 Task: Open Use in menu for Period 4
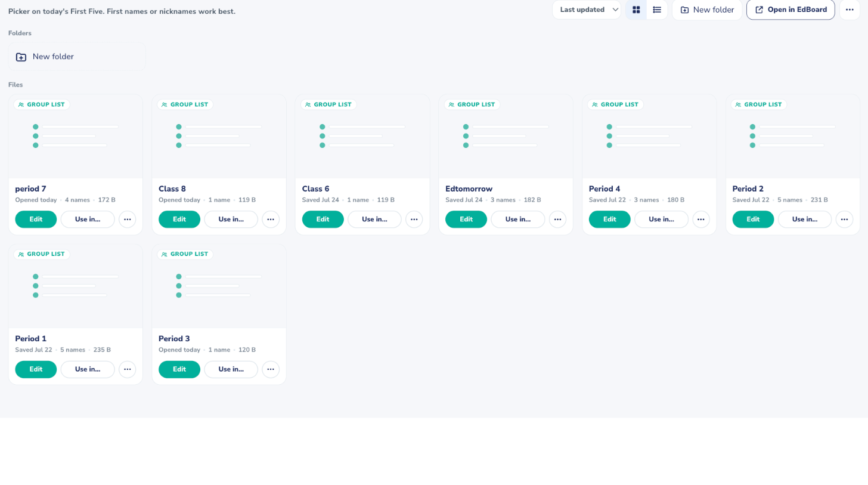point(662,220)
